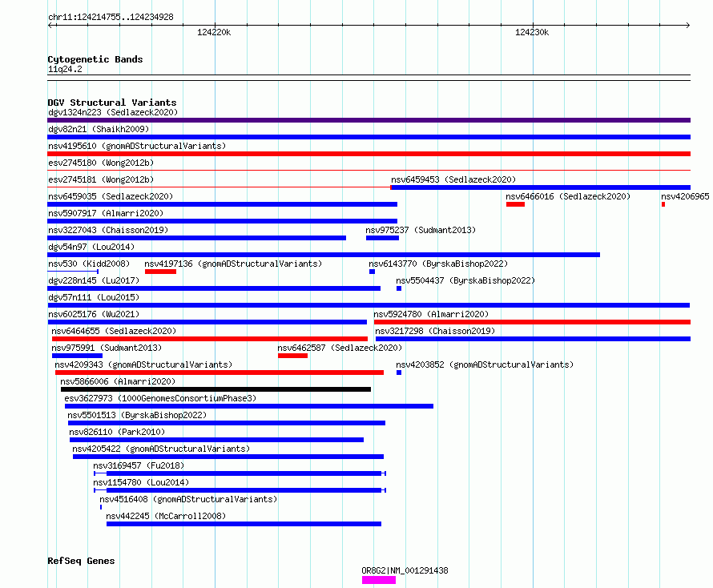This screenshot has width=713, height=588.
Task: Click the 124220k ruler position label
Action: [214, 32]
